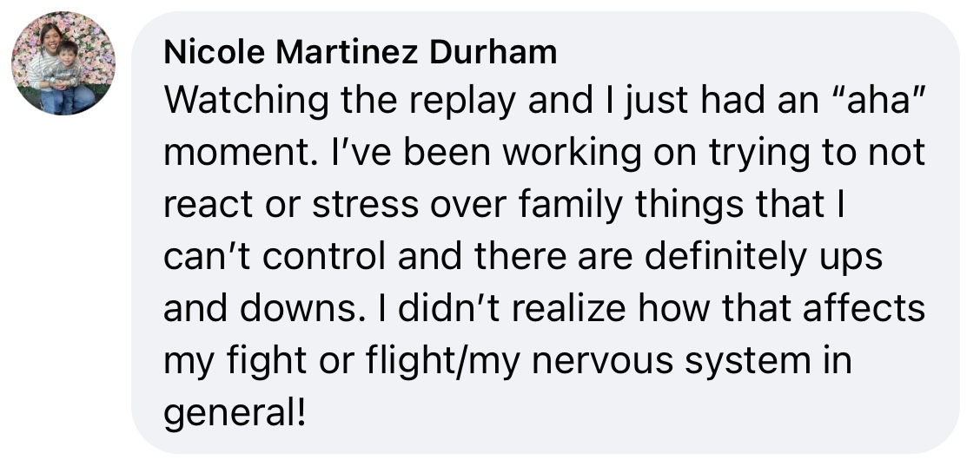Click the phrase "flight/my" in the comment
Image resolution: width=980 pixels, height=460 pixels.
pos(442,362)
